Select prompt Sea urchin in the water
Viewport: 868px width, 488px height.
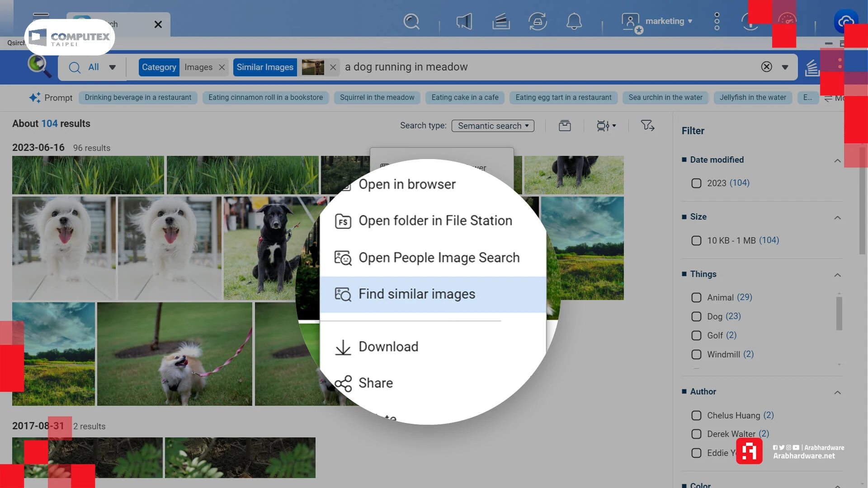[665, 98]
